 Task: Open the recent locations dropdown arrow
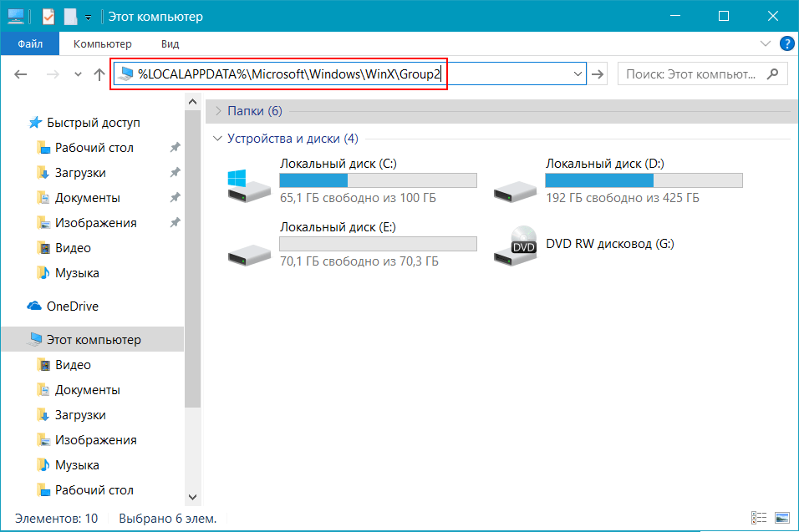tap(78, 74)
